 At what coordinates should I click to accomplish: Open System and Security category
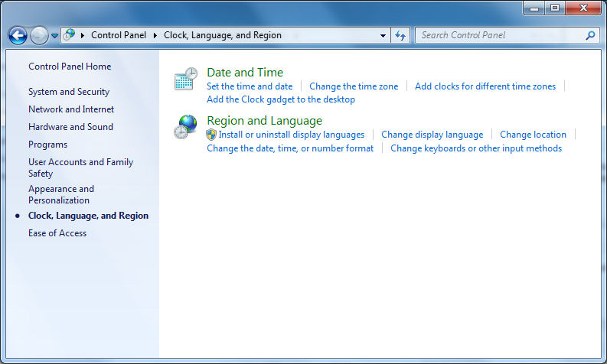(69, 92)
